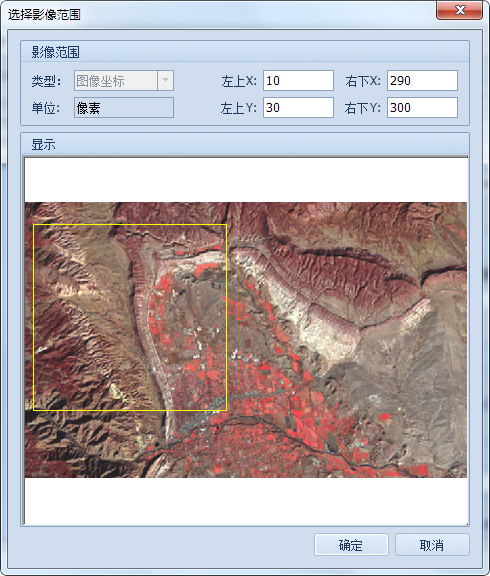Click the blank white area above the image

[246, 180]
